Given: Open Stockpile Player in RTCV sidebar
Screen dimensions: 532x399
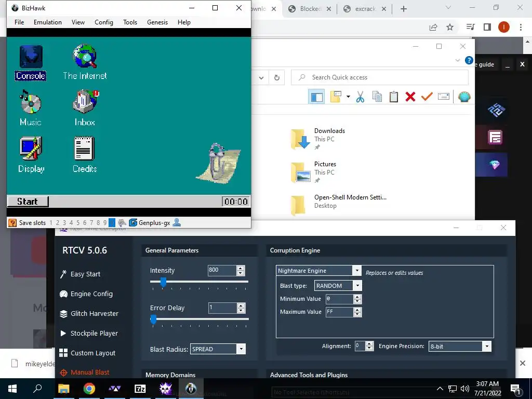Looking at the screenshot, I should click(89, 333).
